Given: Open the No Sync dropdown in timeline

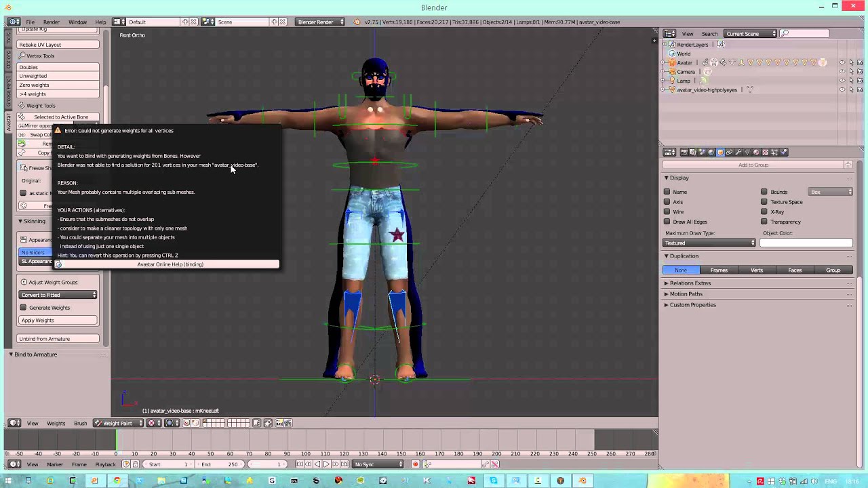Looking at the screenshot, I should pos(379,464).
